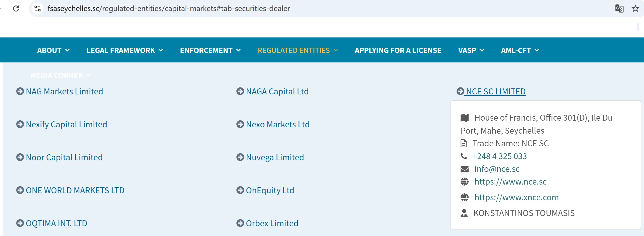Click the arrow icon beside Nexify Capital Limited
This screenshot has width=644, height=236.
(x=20, y=124)
